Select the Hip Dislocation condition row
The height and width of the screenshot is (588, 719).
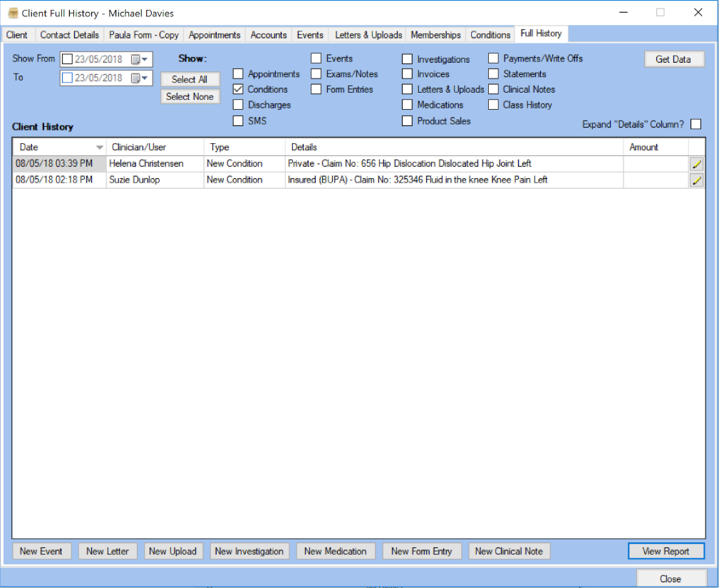tap(409, 164)
